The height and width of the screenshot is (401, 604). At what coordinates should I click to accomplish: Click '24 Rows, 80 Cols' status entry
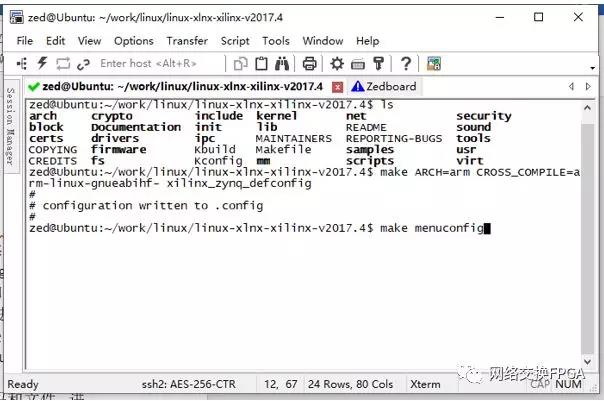350,384
